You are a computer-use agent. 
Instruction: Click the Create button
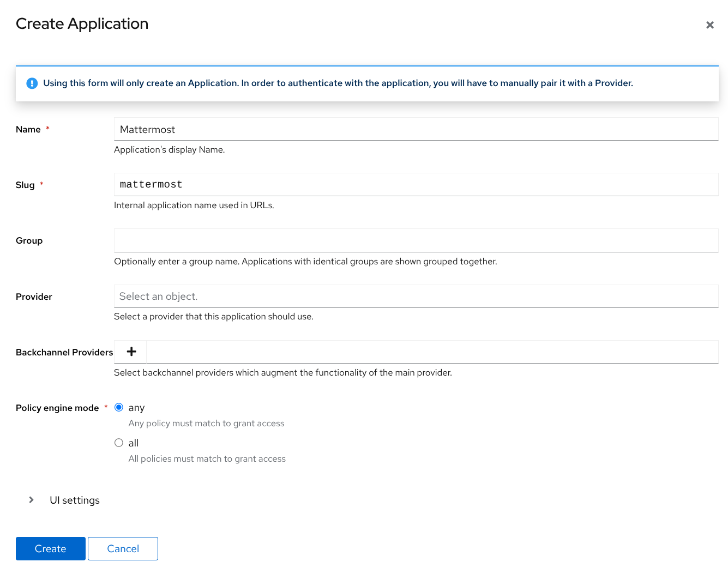coord(51,549)
